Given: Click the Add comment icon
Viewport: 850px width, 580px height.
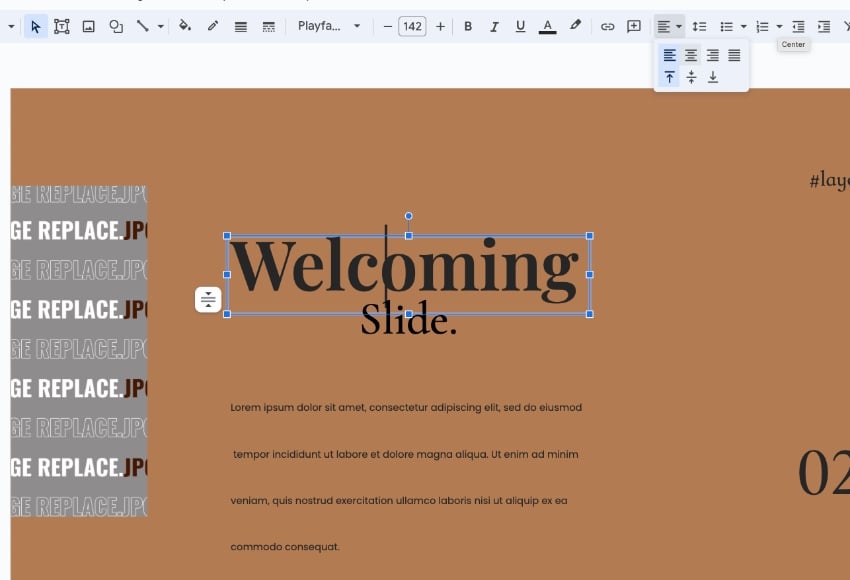Looking at the screenshot, I should click(x=634, y=27).
